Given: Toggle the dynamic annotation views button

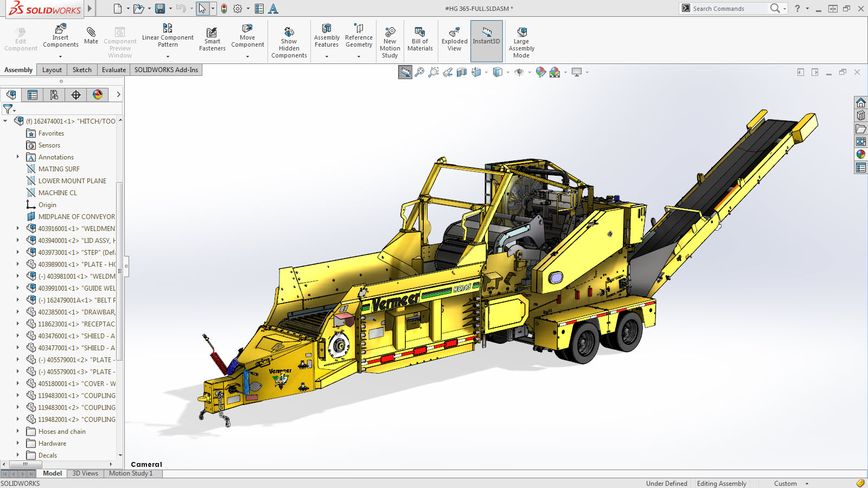Looking at the screenshot, I should pos(405,72).
